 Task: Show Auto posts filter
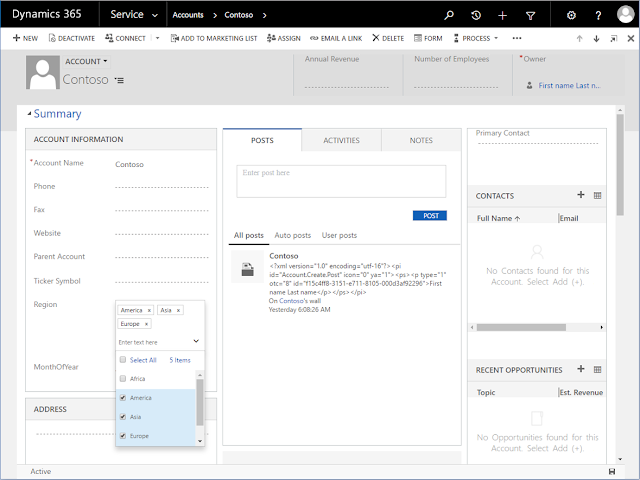293,235
